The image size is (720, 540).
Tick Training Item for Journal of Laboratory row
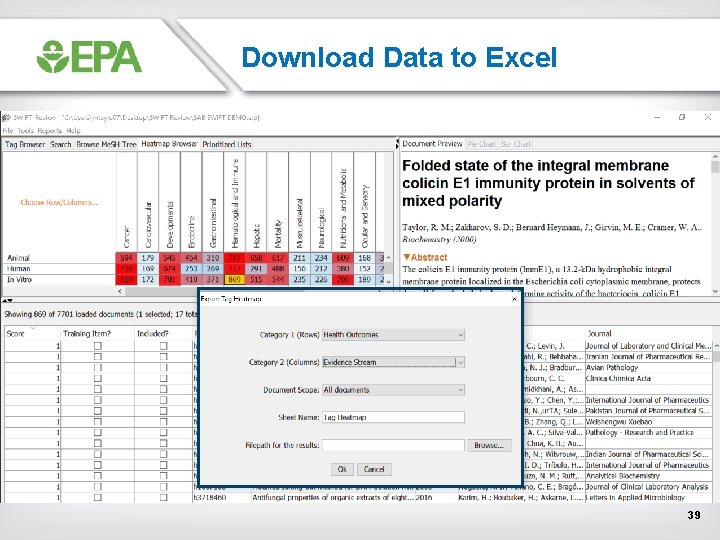tap(97, 346)
